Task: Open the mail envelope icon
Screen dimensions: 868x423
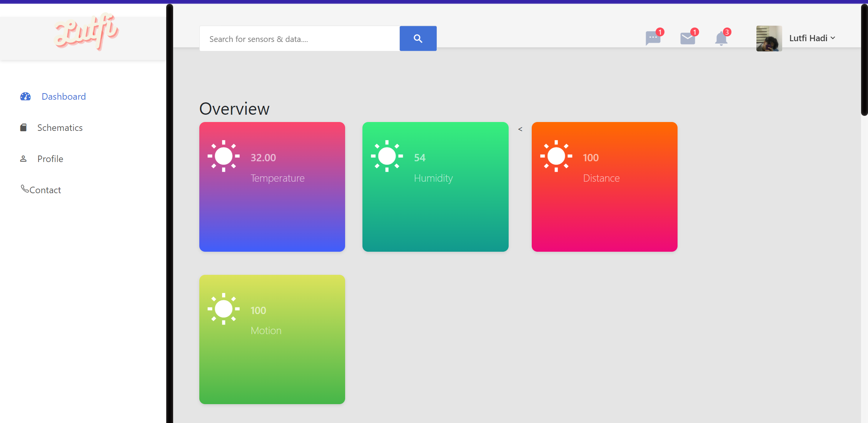Action: [687, 38]
